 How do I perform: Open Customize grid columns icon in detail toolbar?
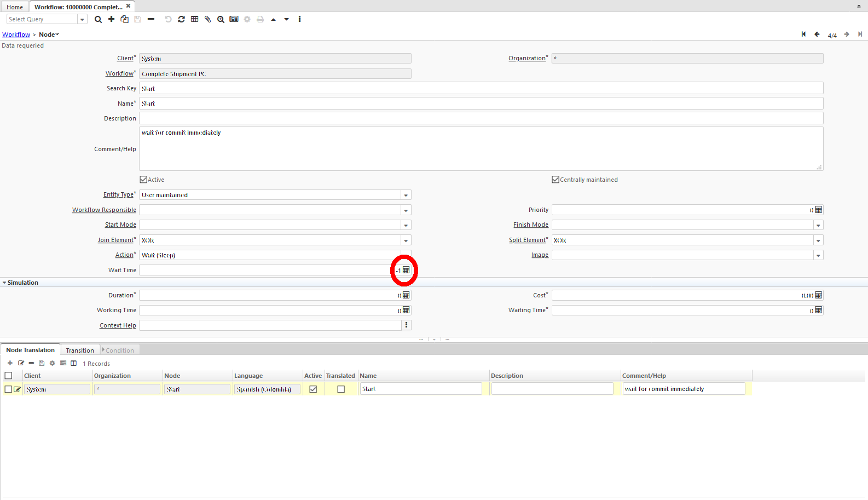tap(73, 363)
